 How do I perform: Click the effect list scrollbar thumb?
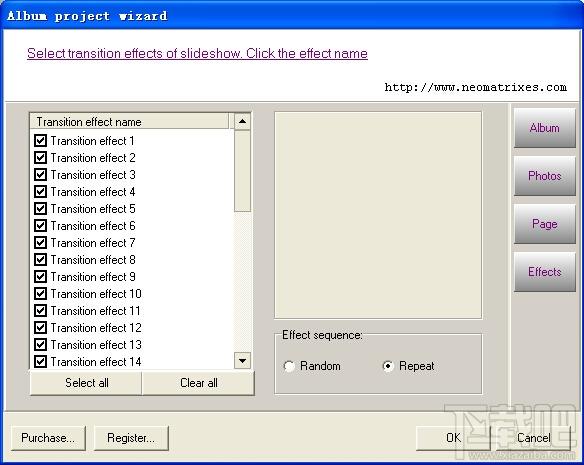(242, 171)
